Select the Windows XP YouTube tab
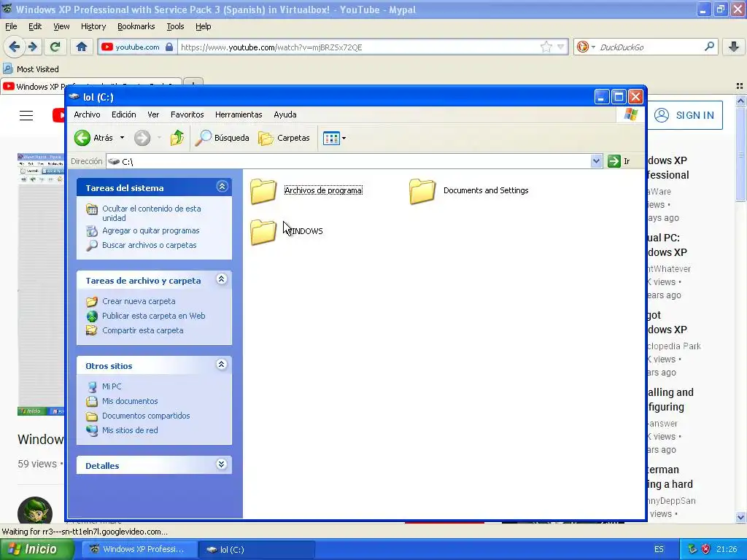This screenshot has height=560, width=747. tap(90, 86)
